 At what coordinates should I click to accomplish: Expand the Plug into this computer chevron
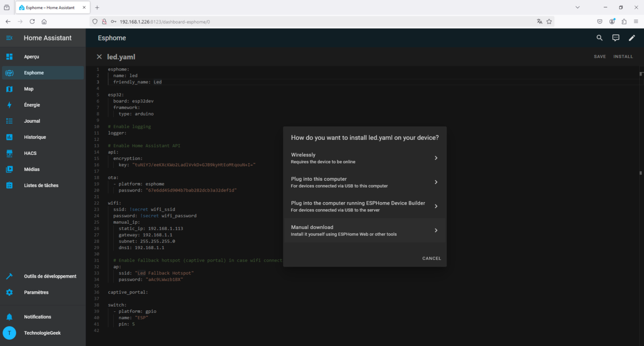point(436,182)
